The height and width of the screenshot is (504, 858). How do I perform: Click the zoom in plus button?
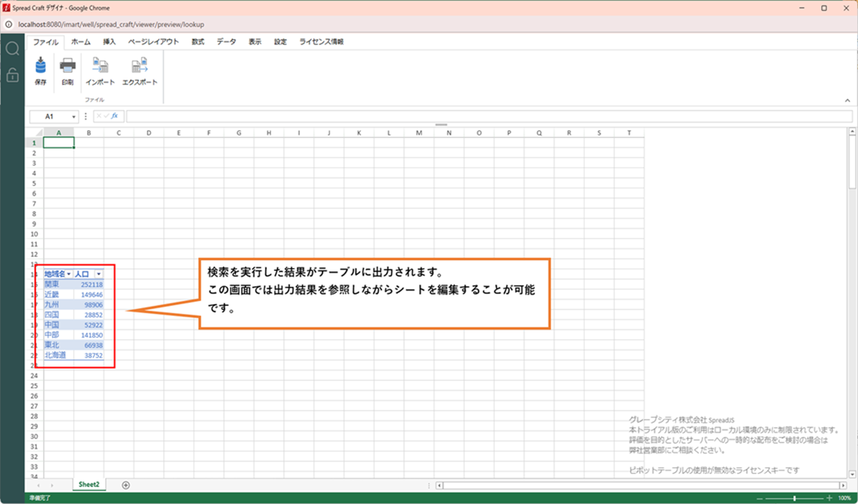pos(829,498)
